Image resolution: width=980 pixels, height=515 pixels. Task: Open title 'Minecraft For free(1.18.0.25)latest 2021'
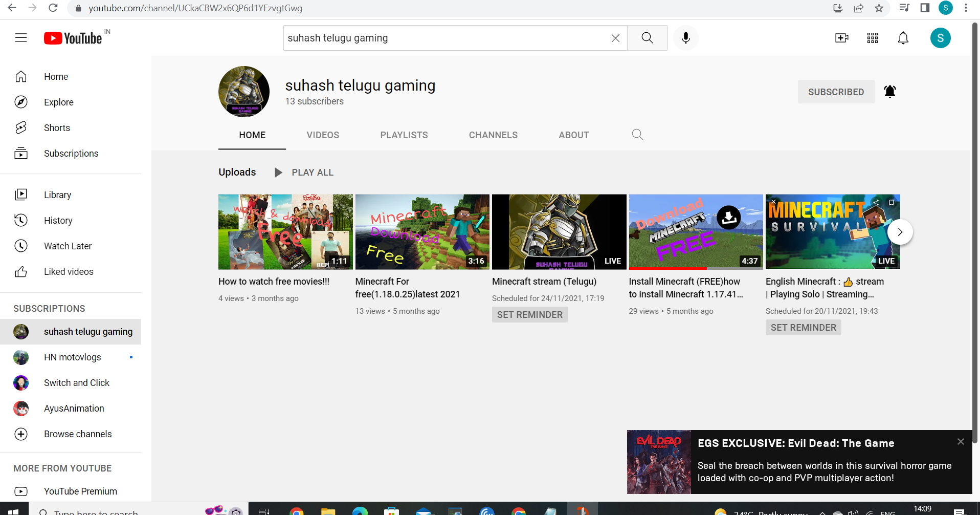pos(408,288)
